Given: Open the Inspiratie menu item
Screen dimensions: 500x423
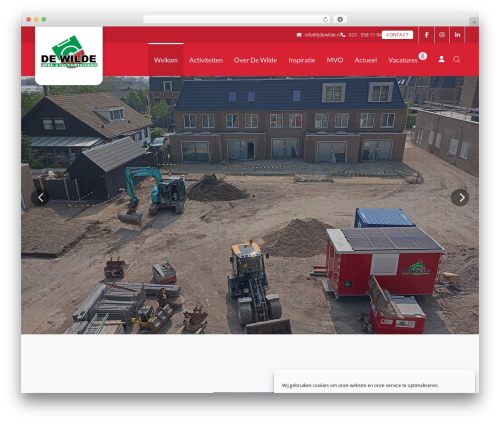Looking at the screenshot, I should point(302,60).
